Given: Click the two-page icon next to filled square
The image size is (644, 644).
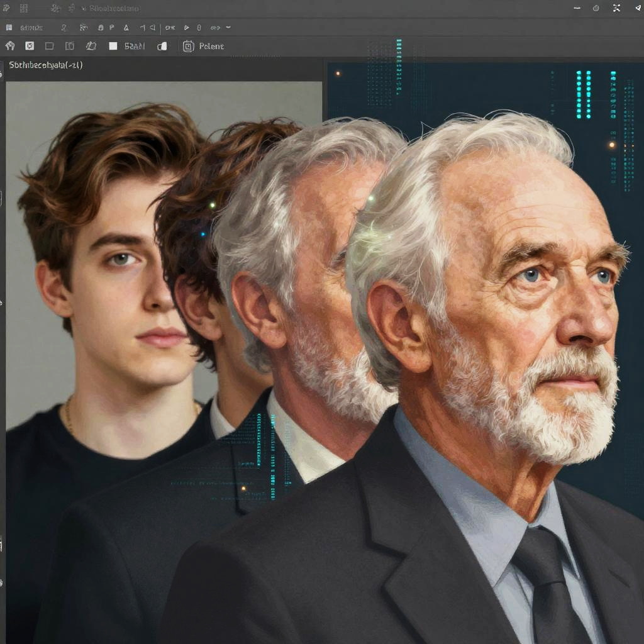Looking at the screenshot, I should (162, 46).
